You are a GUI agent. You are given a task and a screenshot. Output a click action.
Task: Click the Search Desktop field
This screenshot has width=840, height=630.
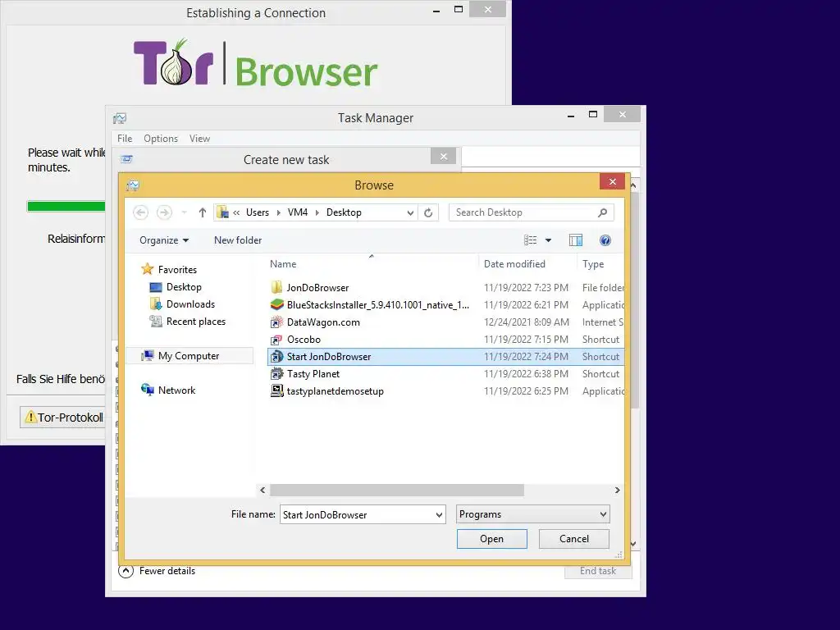pos(525,212)
